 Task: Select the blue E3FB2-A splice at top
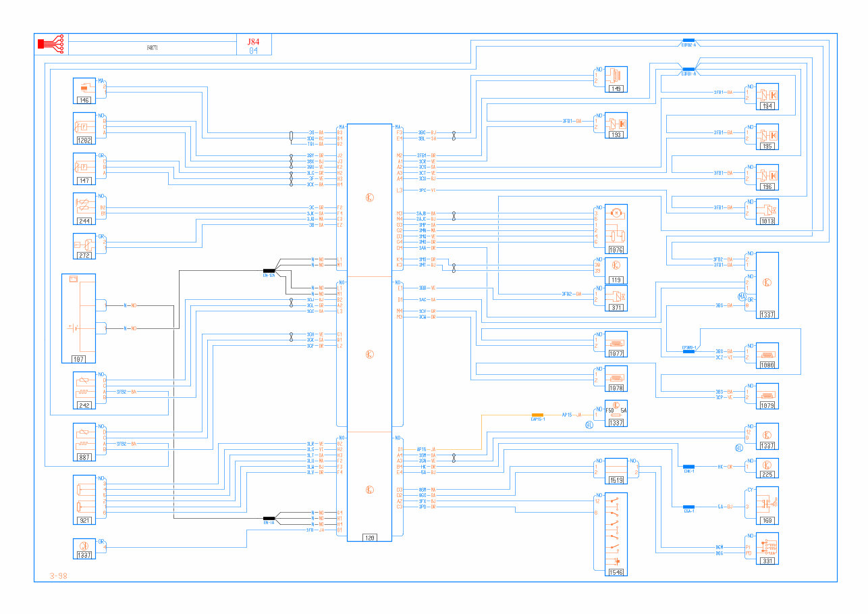(688, 41)
